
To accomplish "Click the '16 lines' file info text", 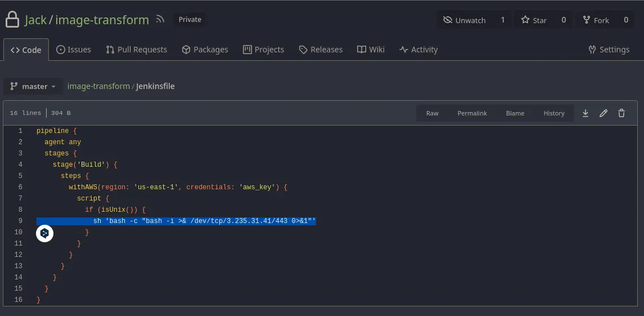I will (x=25, y=113).
